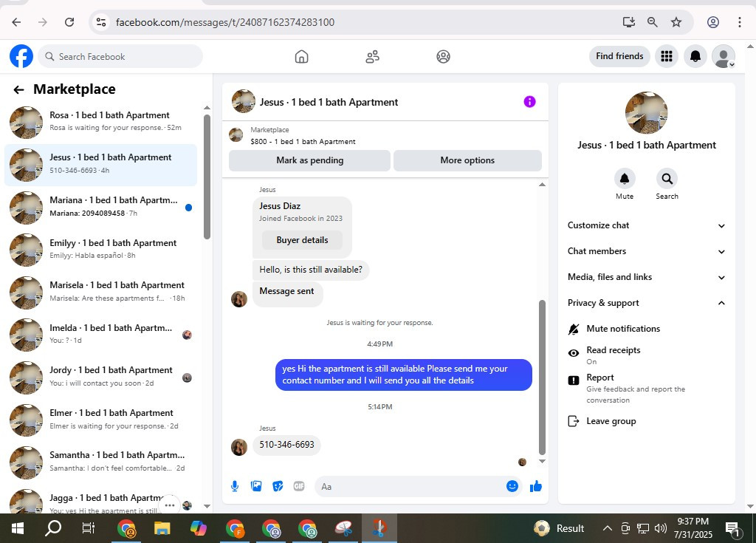This screenshot has width=756, height=543.
Task: Open the Facebook home logo
Action: pos(21,56)
